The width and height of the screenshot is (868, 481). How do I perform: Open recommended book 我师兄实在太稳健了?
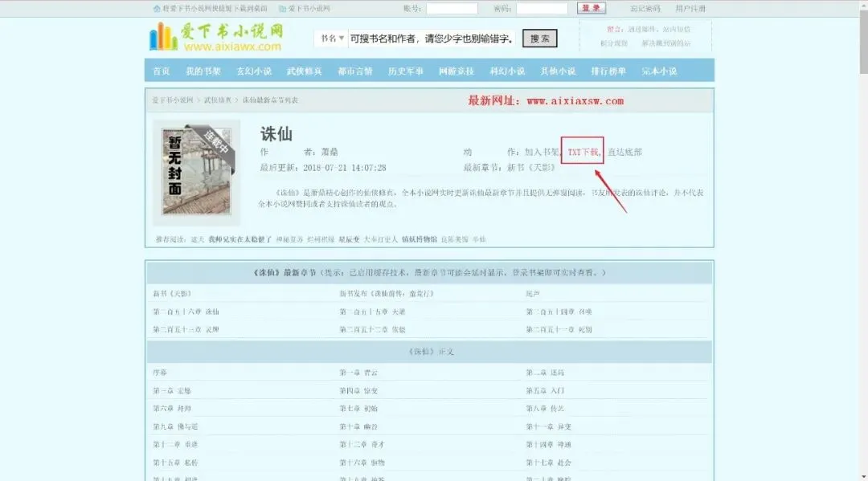240,239
